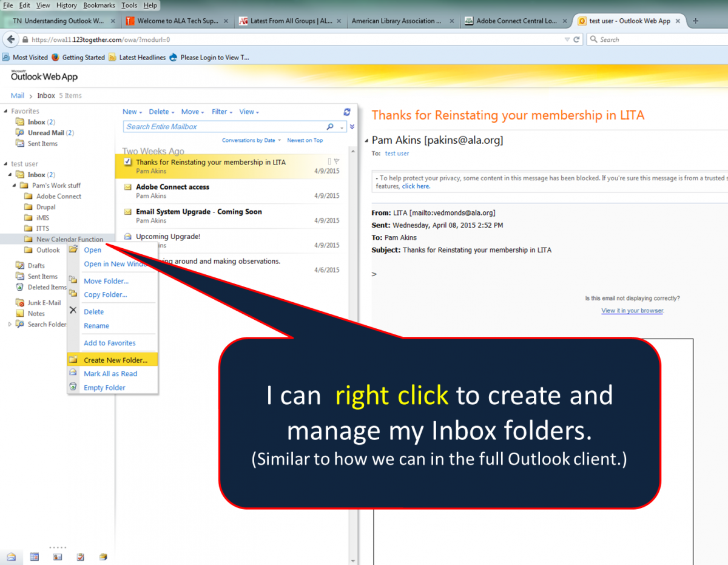This screenshot has height=565, width=728.
Task: Click in the Search Entire Mailbox field
Action: [224, 127]
